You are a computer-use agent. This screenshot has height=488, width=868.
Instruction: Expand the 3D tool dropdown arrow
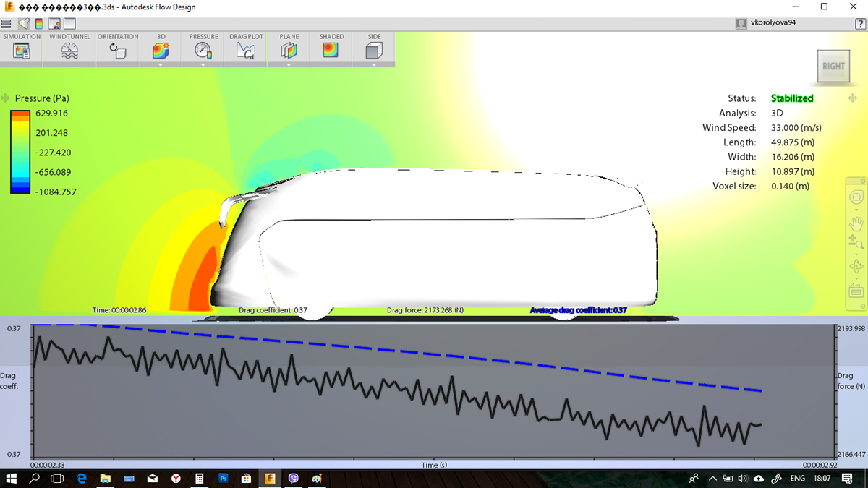point(161,66)
